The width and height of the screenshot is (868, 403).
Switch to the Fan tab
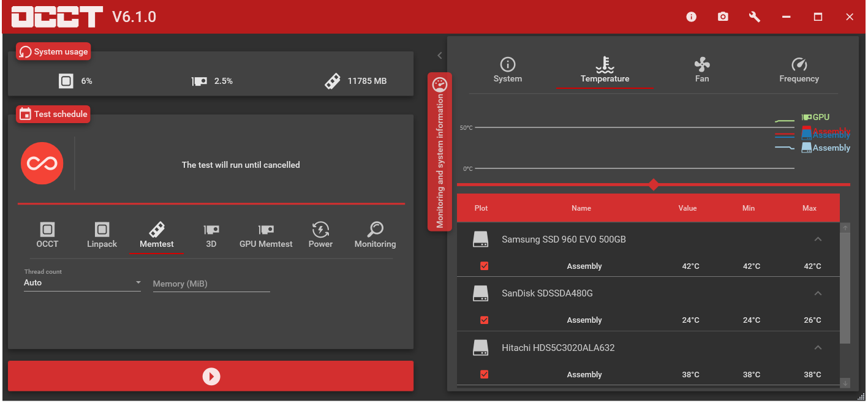point(702,69)
